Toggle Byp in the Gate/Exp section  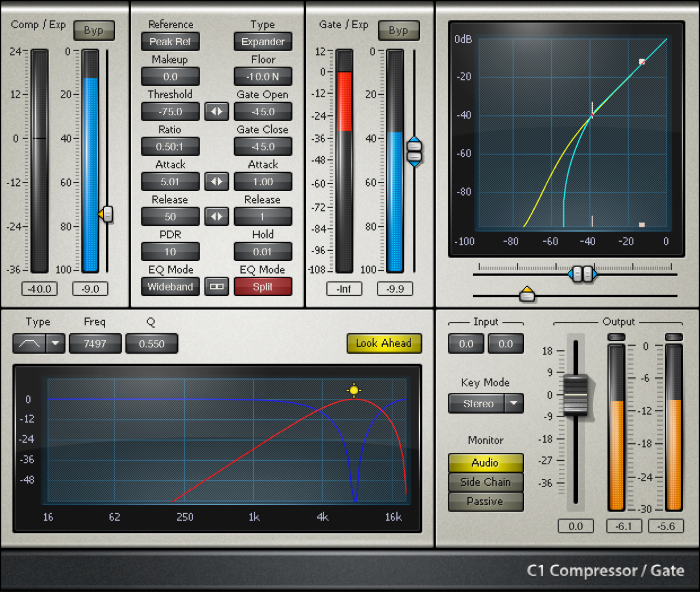[x=399, y=30]
